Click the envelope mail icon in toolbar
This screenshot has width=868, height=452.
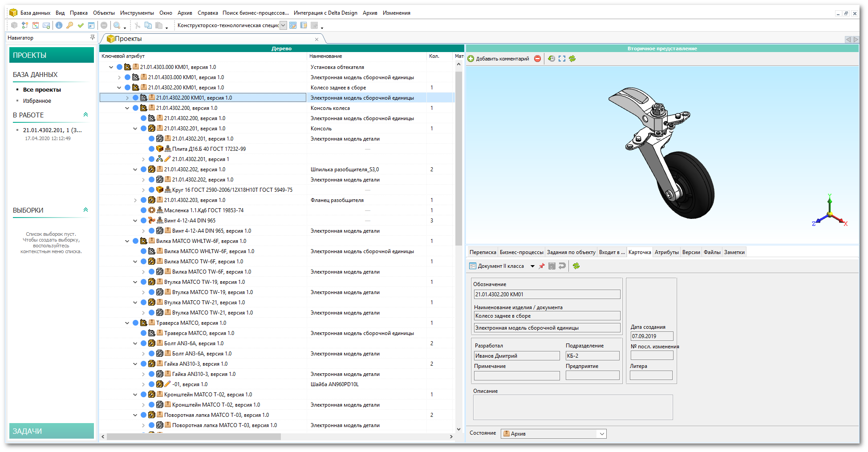[x=46, y=25]
